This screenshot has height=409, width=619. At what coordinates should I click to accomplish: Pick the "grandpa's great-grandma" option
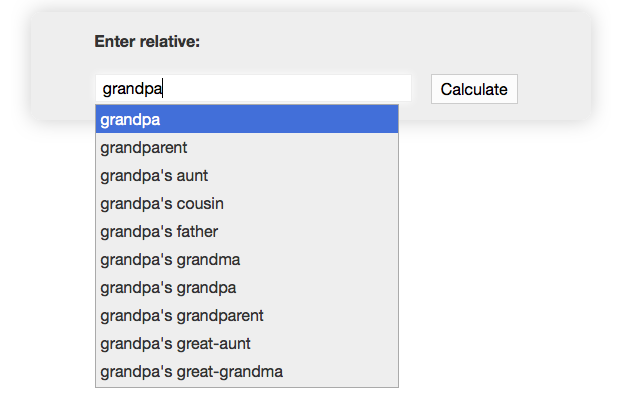(246, 372)
